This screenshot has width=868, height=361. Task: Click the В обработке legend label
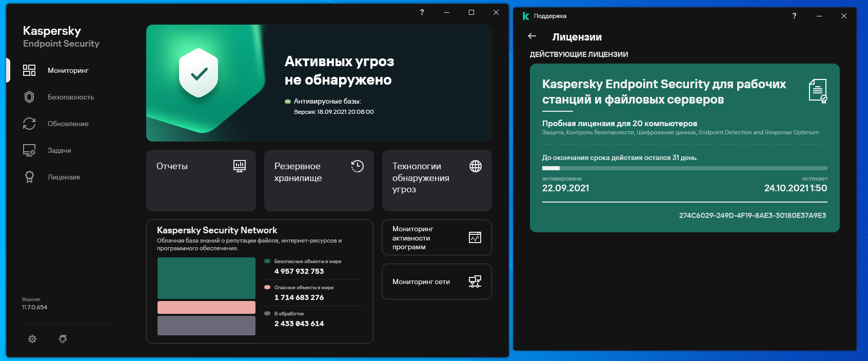(289, 314)
